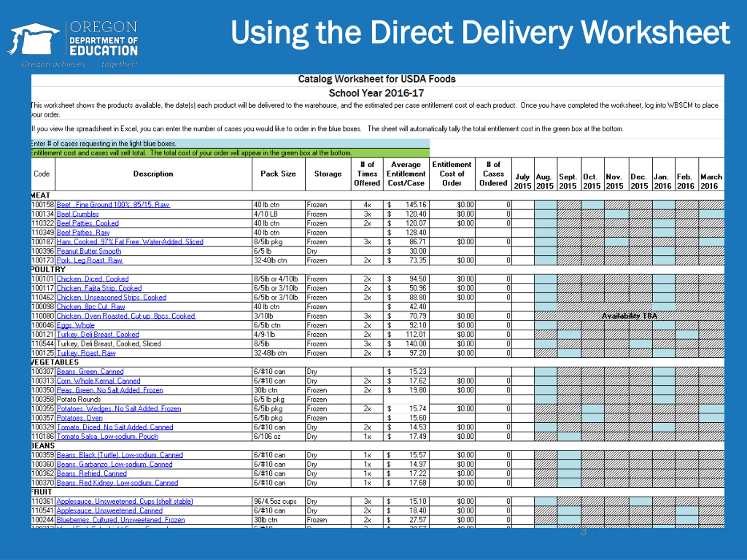Open the Corn, Whole Kernal, Canned link

pyautogui.click(x=98, y=381)
